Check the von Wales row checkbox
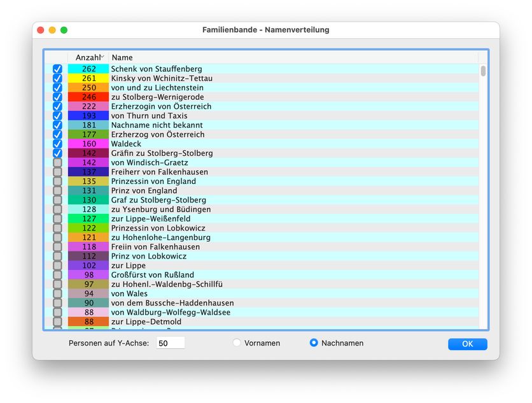The image size is (532, 403). [x=57, y=293]
